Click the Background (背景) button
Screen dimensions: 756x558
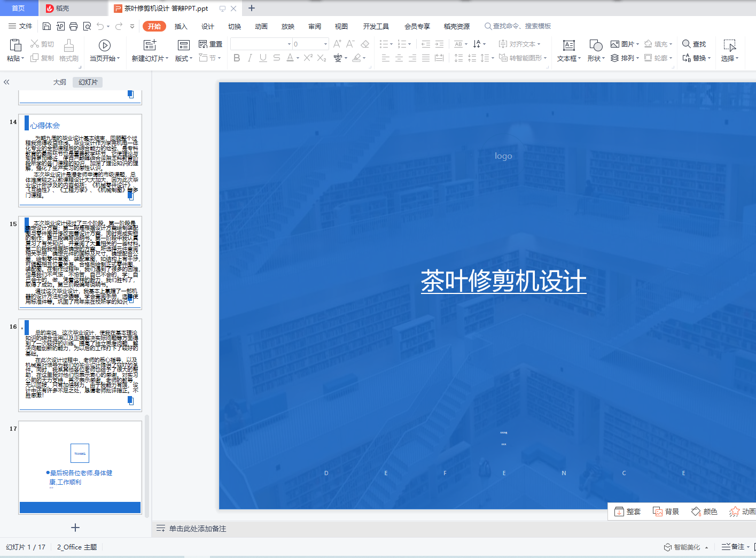(666, 511)
